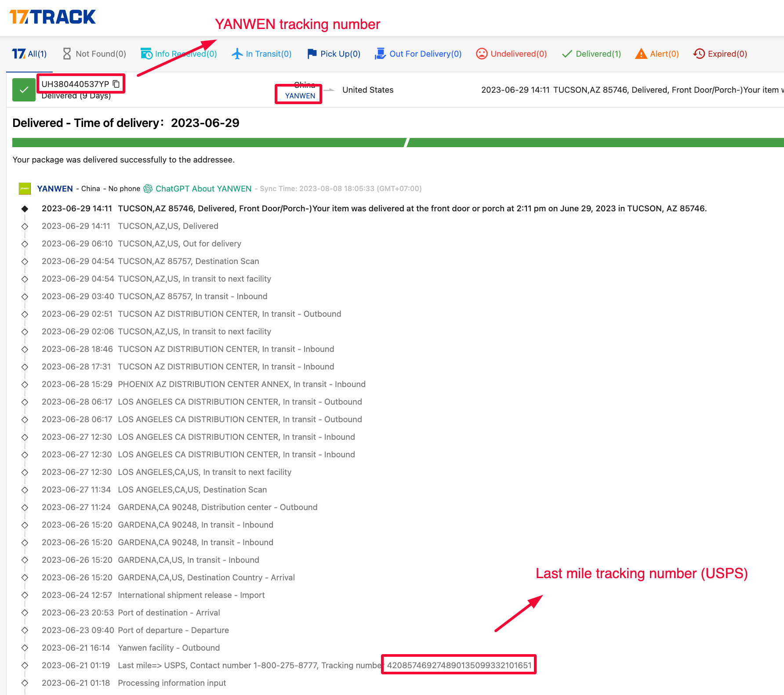
Task: Click the Delivered (9 Days) status text
Action: (76, 96)
